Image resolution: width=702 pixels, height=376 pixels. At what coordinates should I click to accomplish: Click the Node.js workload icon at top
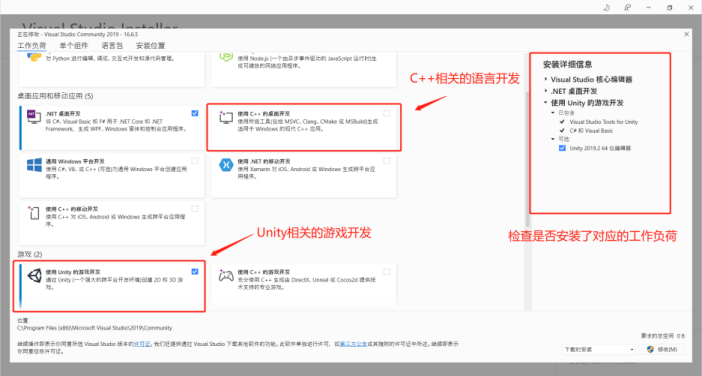226,57
